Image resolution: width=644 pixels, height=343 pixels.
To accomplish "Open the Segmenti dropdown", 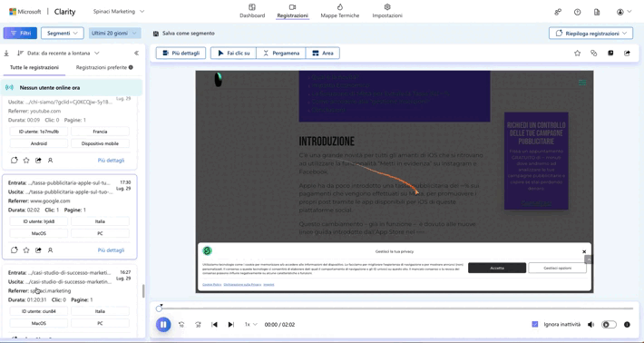I will pyautogui.click(x=63, y=34).
